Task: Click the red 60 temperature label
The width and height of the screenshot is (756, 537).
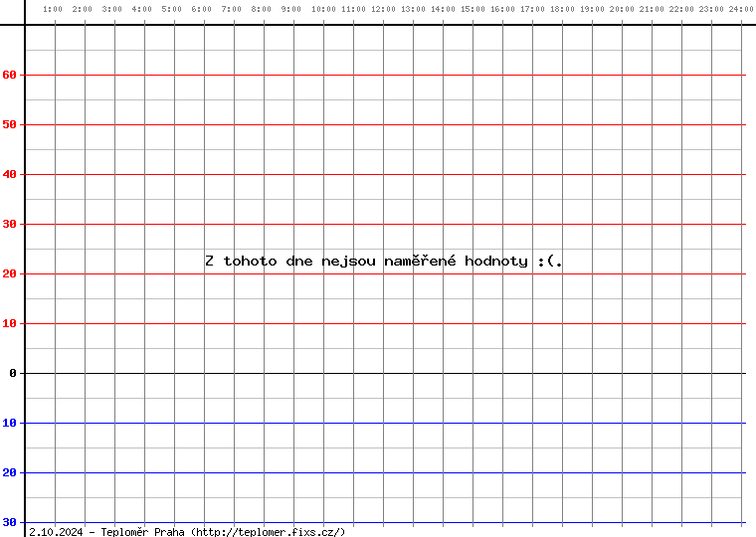Action: pyautogui.click(x=9, y=75)
